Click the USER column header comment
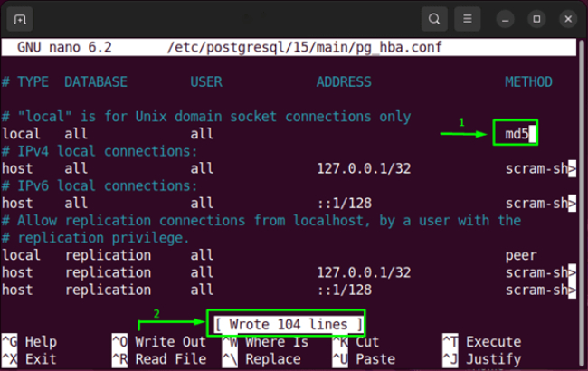 point(206,82)
